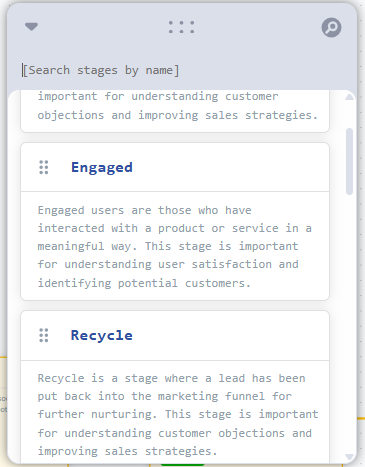Click the 'identifying potential customers' line
365x467 pixels.
[144, 283]
